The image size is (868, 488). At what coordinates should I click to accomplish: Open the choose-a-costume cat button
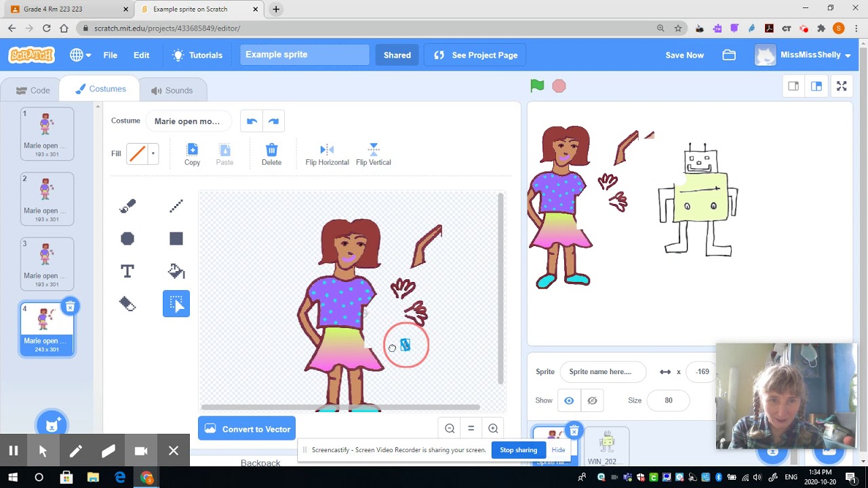52,425
